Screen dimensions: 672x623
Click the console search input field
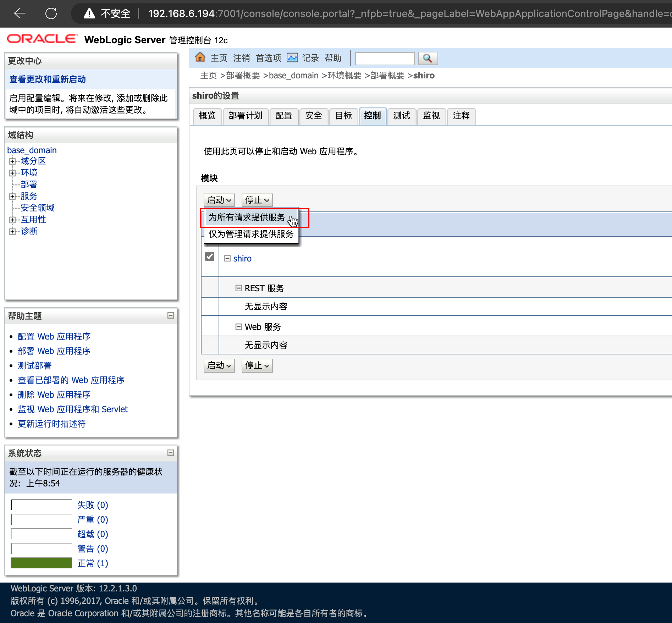click(385, 59)
